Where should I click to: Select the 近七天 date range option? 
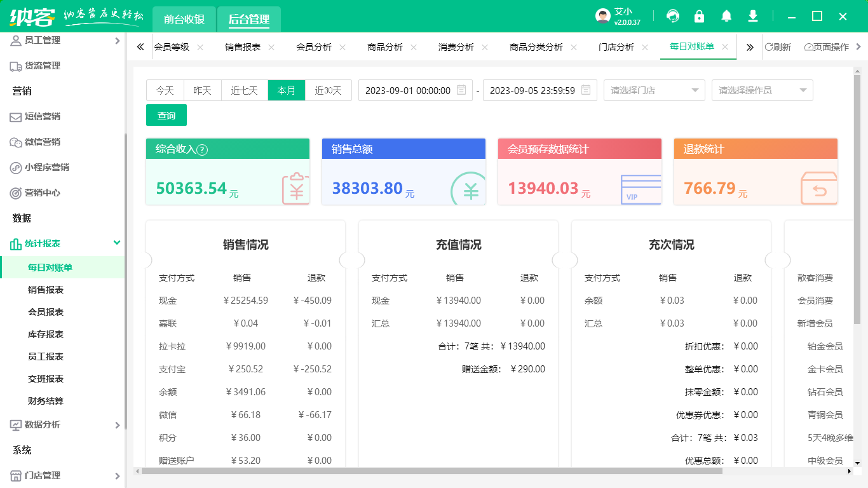244,90
